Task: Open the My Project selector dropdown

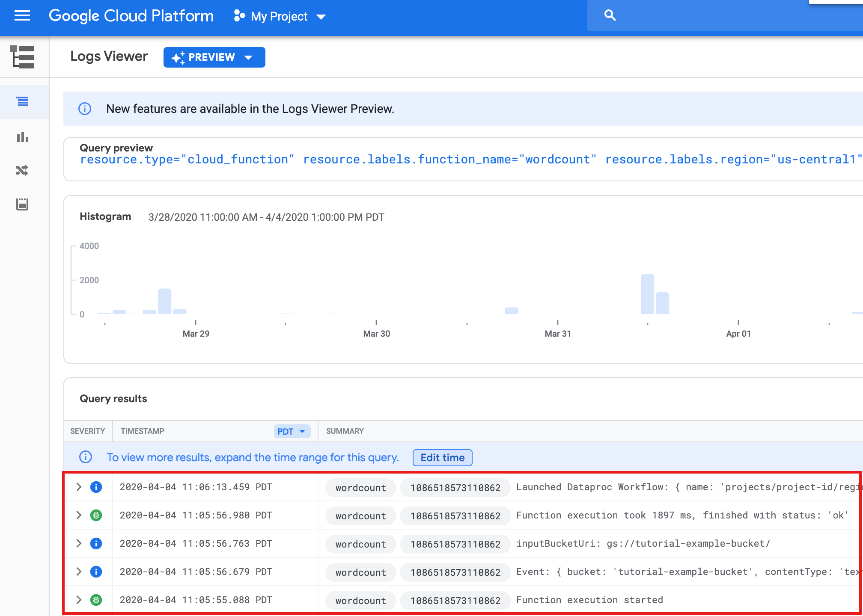Action: click(x=280, y=17)
